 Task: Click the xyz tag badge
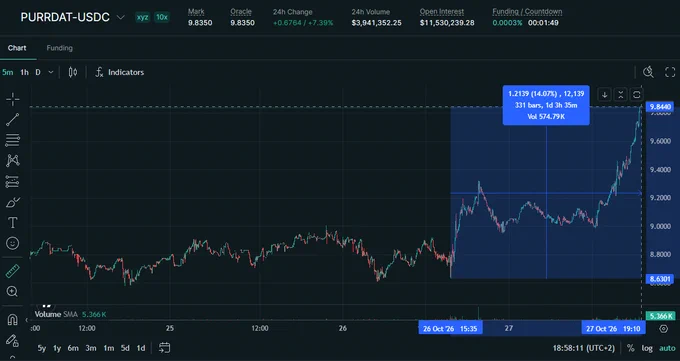click(x=142, y=17)
